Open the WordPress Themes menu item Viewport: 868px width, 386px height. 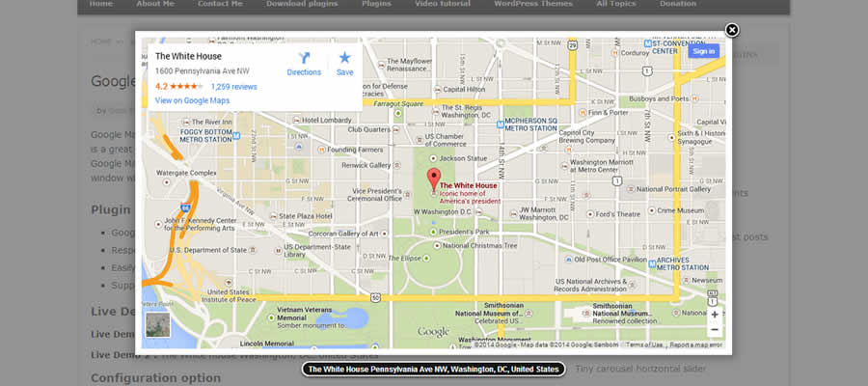533,4
